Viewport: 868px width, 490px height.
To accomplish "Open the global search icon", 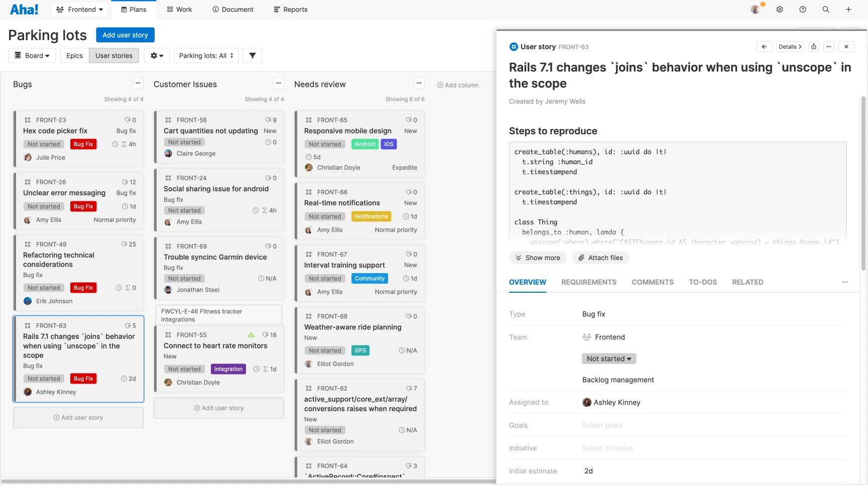I will (826, 9).
